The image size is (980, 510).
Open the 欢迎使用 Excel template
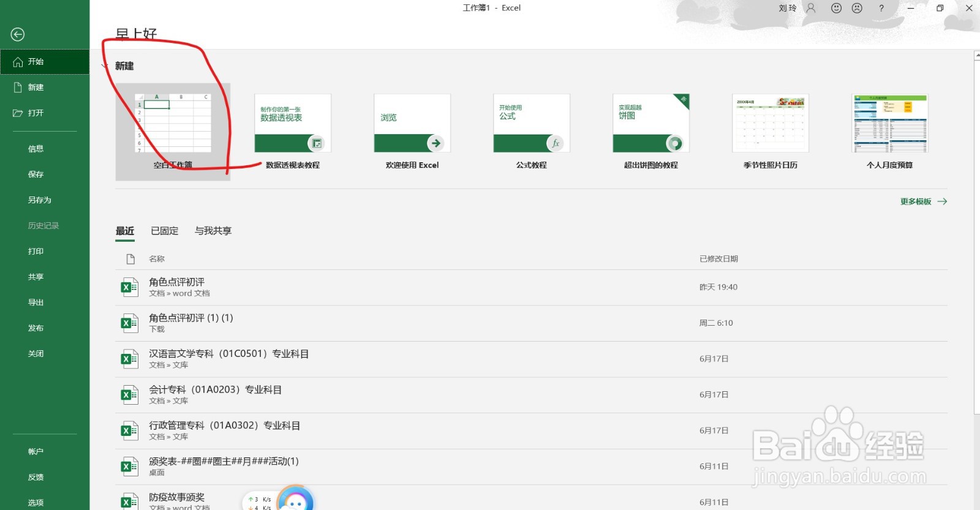pos(412,132)
